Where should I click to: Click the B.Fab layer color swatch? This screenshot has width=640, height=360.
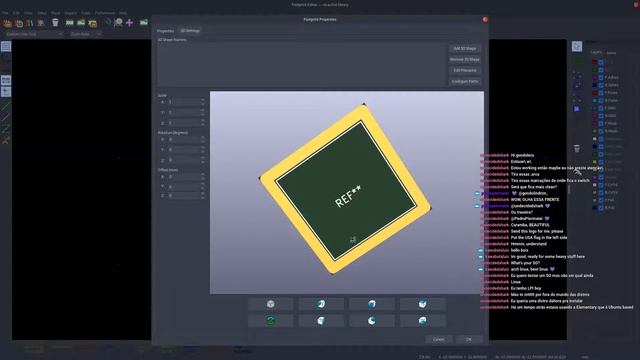[595, 208]
